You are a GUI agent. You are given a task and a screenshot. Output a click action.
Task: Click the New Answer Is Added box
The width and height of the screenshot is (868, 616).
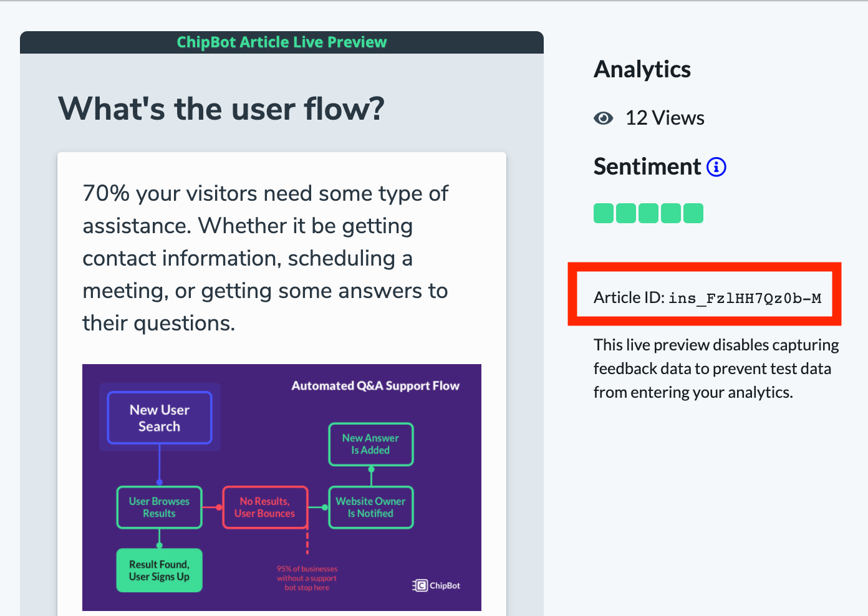[x=370, y=444]
